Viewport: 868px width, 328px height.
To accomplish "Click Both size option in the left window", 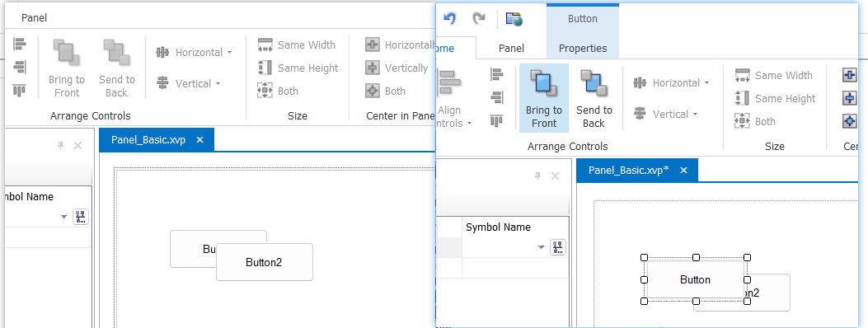I will point(278,91).
